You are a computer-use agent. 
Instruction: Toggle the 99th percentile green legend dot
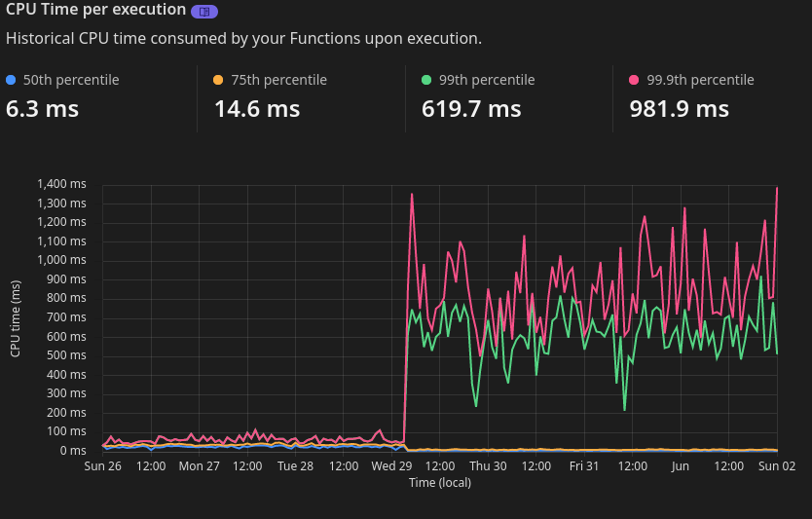tap(426, 80)
